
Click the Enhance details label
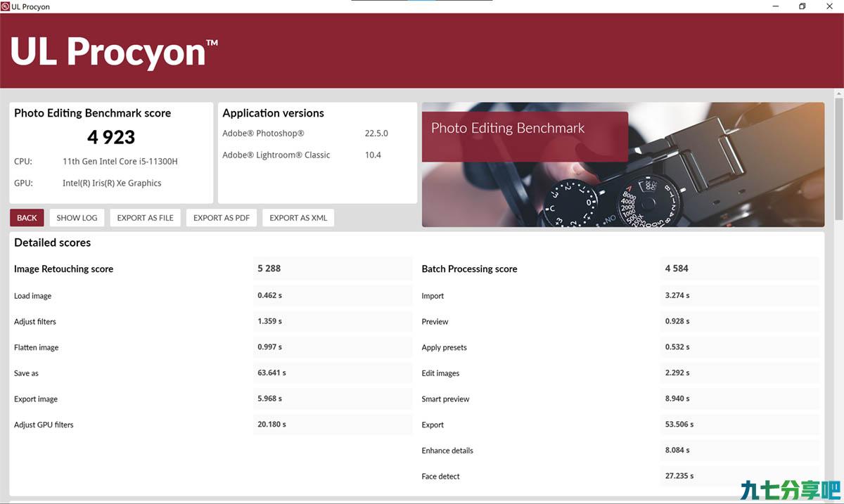[447, 451]
